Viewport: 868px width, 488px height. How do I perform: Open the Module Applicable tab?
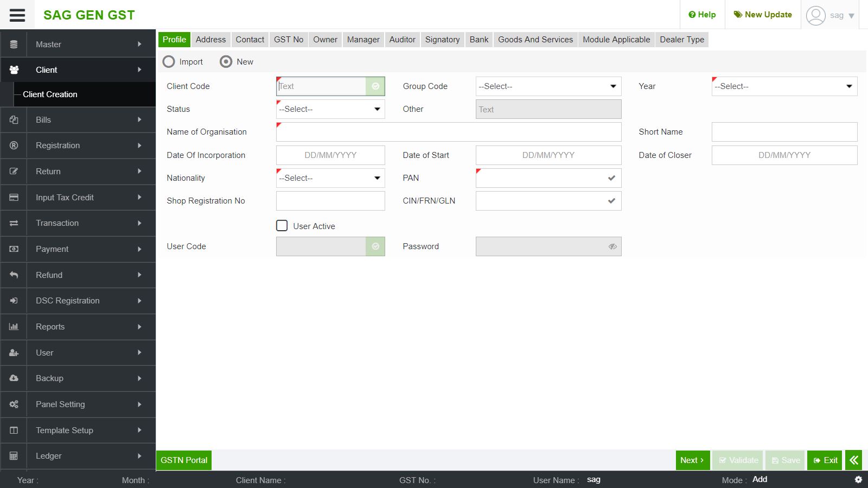click(x=616, y=40)
